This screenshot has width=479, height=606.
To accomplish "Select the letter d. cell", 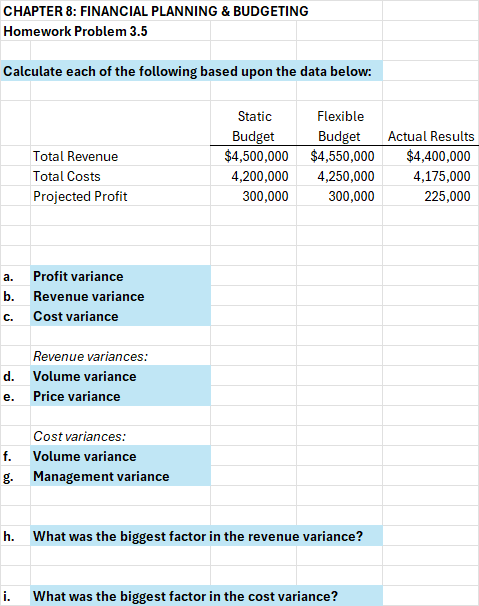I will (15, 376).
